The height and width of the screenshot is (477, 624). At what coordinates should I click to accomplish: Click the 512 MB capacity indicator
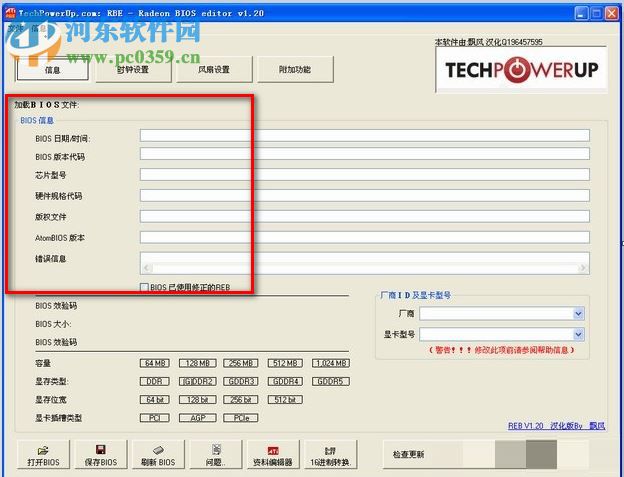(x=285, y=363)
